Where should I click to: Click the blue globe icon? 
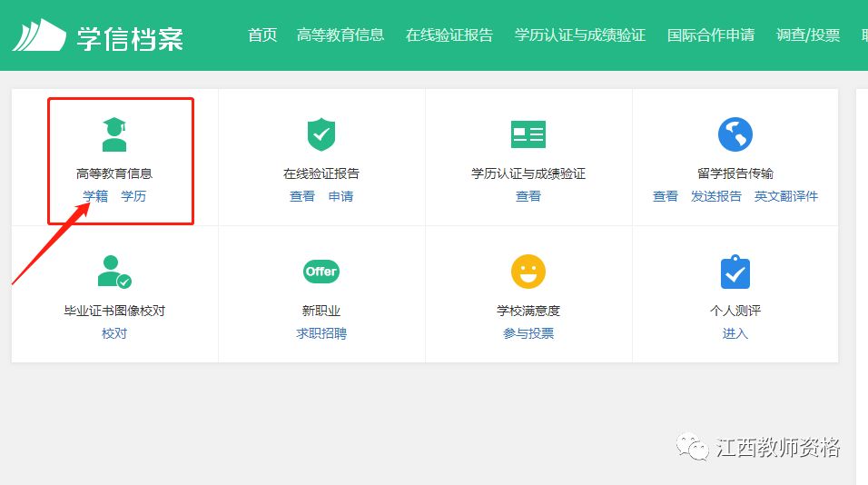pos(735,134)
